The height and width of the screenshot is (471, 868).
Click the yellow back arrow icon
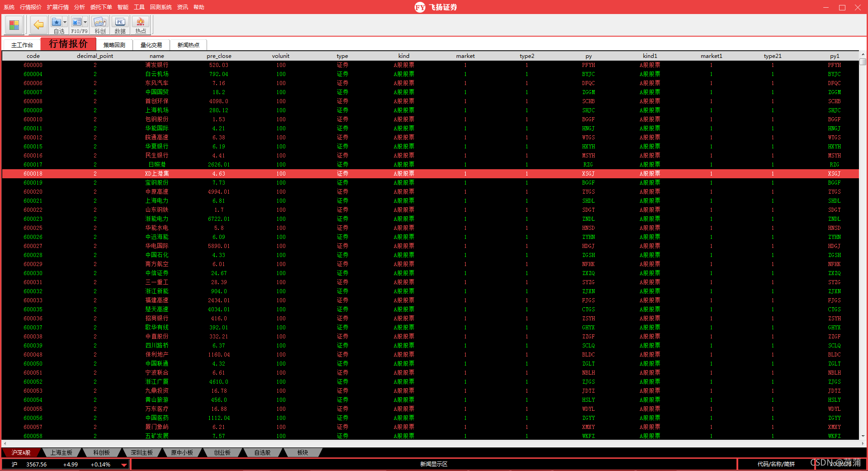39,25
